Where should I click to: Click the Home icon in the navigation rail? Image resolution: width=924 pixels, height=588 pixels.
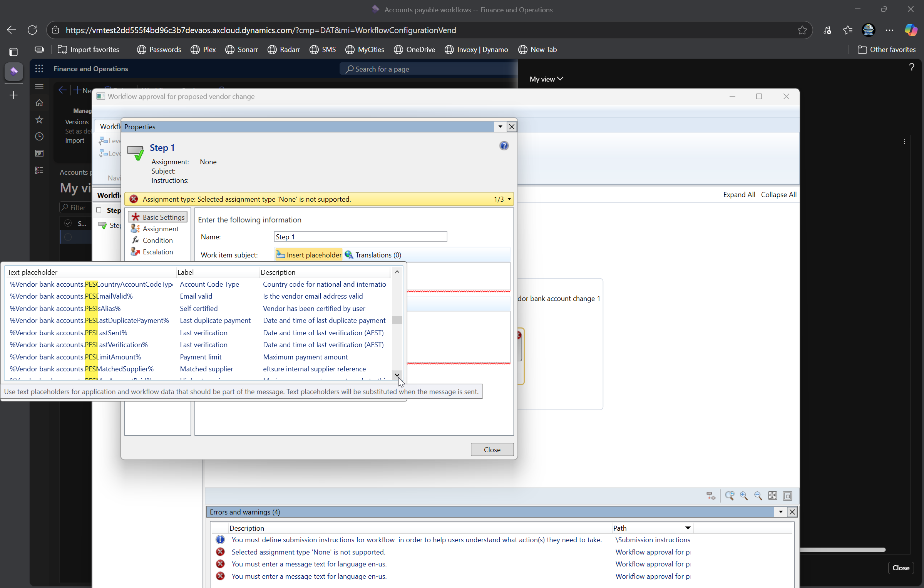click(x=39, y=103)
